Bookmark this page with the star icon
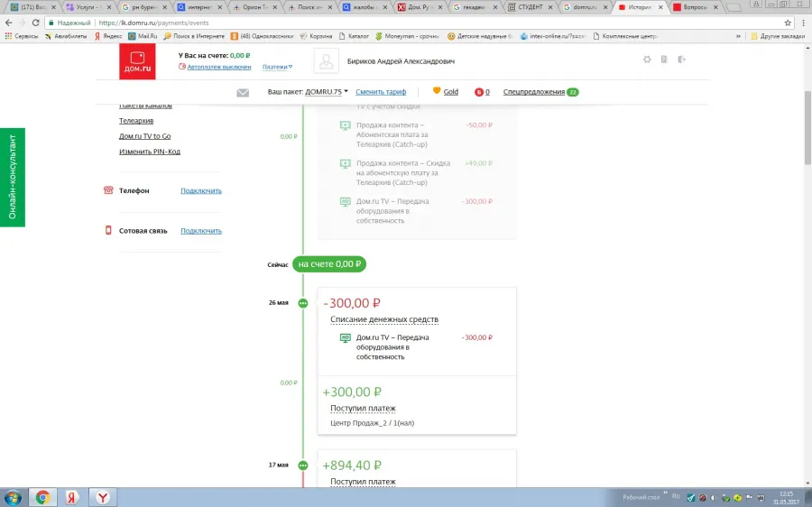Image resolution: width=812 pixels, height=507 pixels. coord(788,23)
